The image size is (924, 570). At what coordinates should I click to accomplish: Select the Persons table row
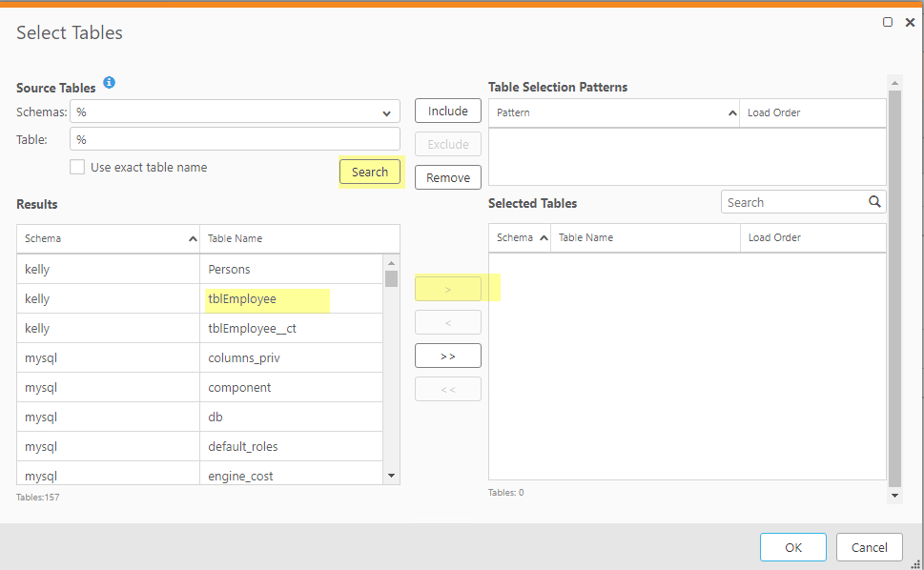click(230, 270)
